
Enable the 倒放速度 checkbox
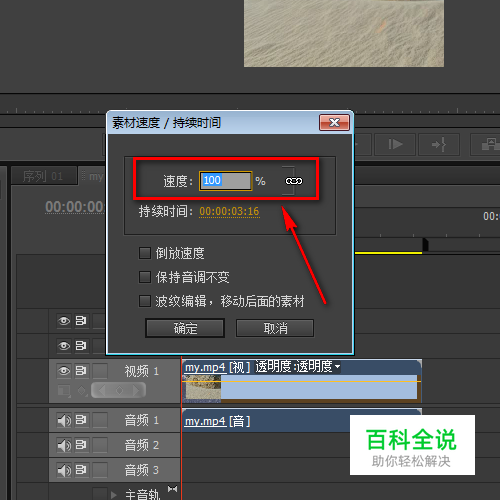click(x=145, y=253)
